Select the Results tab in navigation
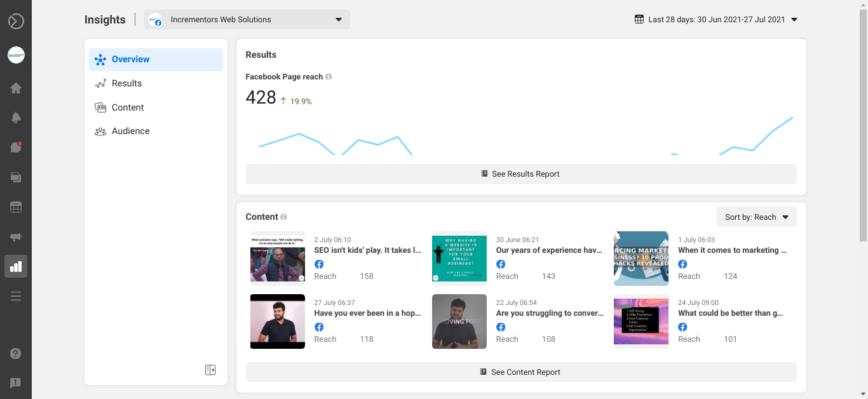Screen dimensions: 868x399 click(126, 83)
